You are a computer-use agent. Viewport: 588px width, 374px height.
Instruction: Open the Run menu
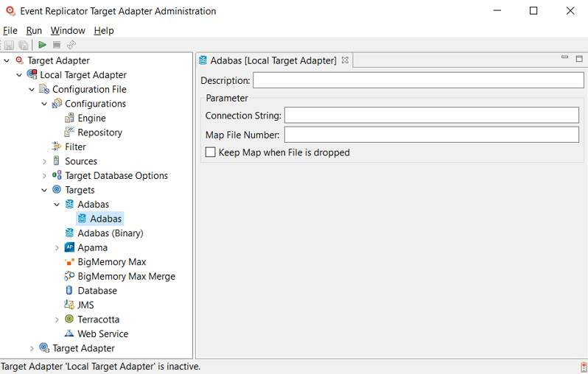(34, 30)
